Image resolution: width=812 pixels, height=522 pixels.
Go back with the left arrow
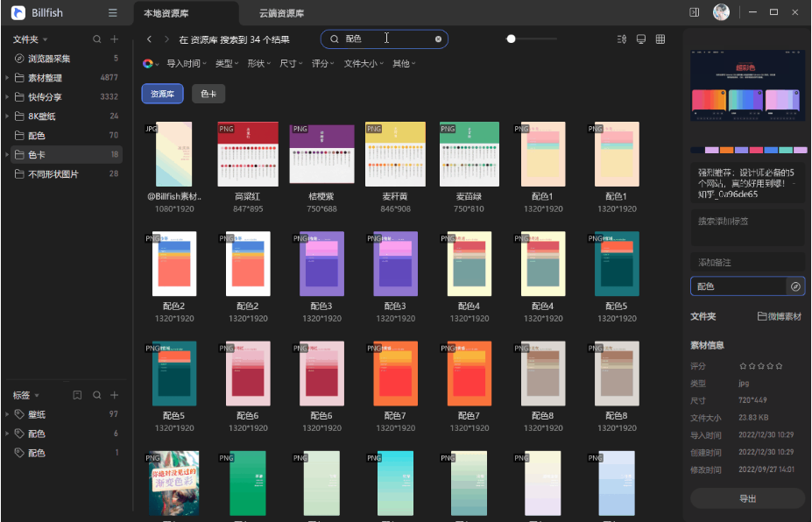pos(150,39)
